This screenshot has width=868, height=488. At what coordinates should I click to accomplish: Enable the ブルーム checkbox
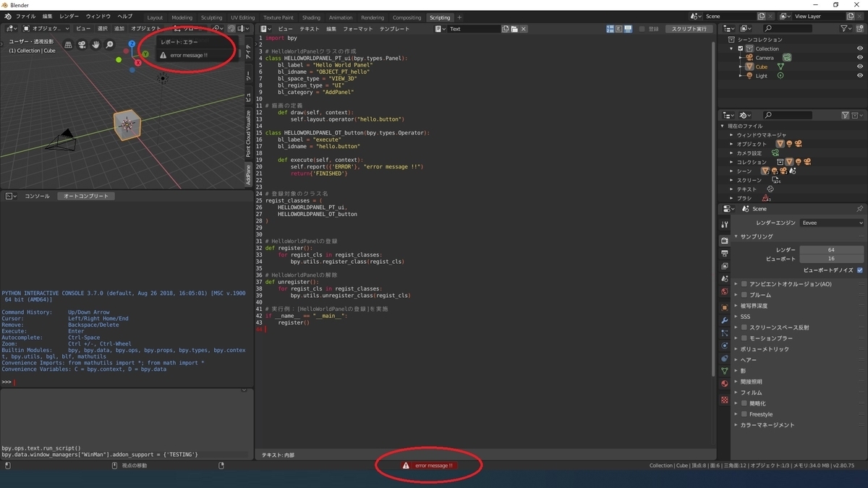[745, 294]
